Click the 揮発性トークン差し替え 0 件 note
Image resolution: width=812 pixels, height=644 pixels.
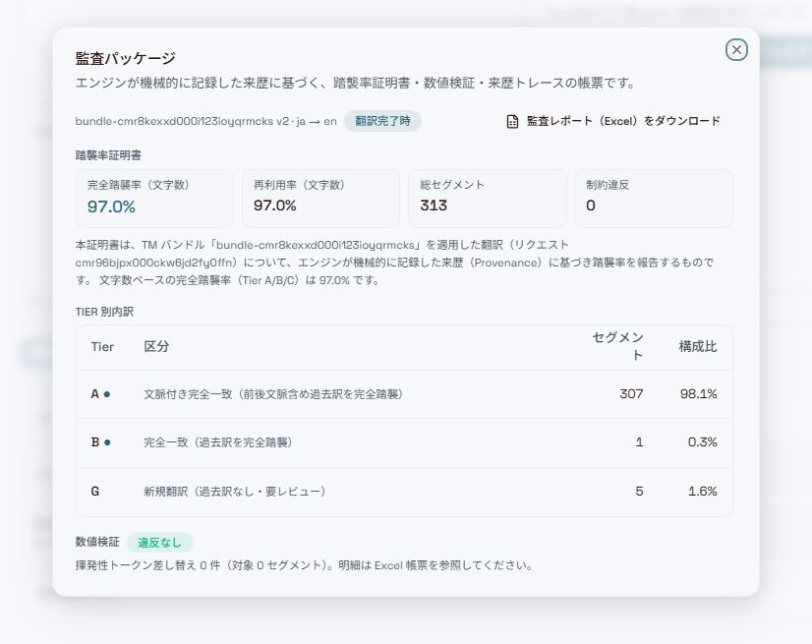[304, 565]
